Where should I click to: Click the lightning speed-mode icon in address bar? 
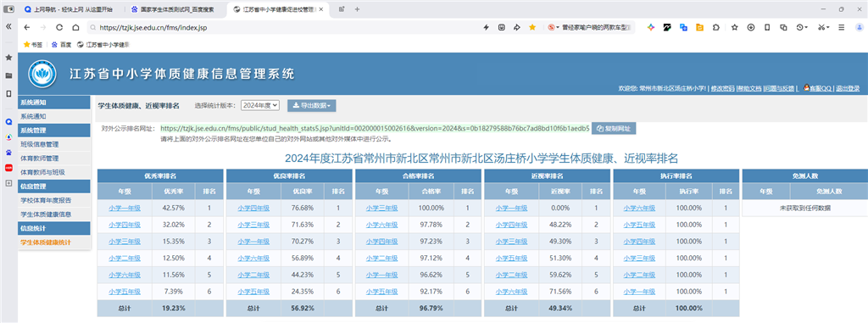coord(486,27)
